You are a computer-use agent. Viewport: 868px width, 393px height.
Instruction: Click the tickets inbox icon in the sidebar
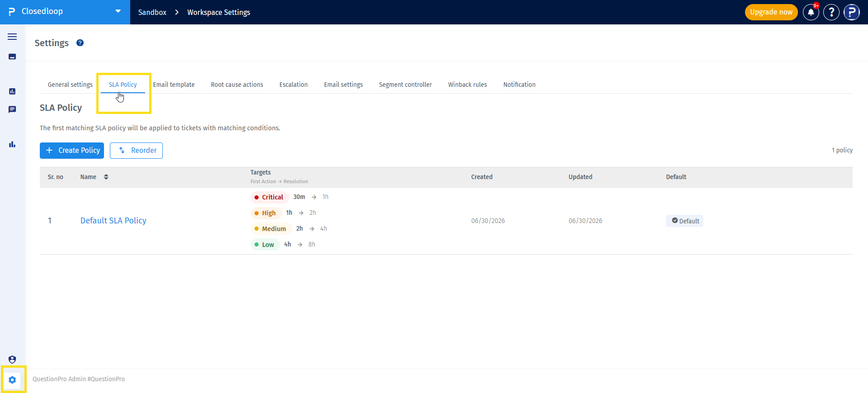click(x=12, y=57)
